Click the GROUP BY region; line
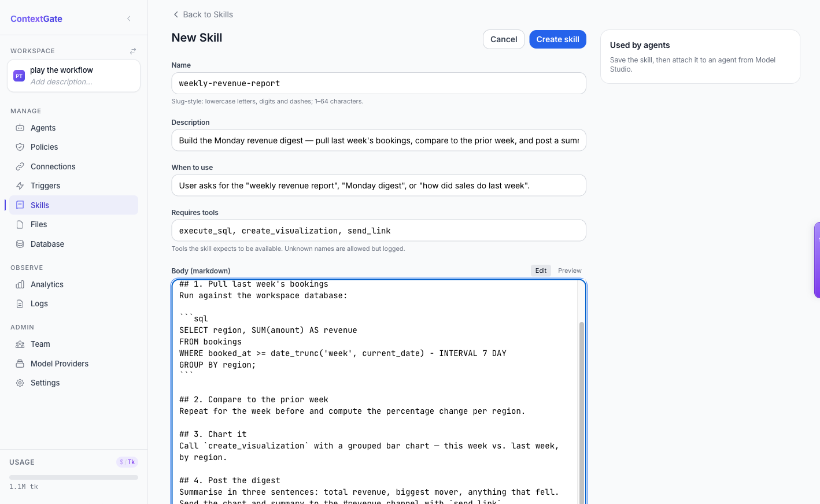820x504 pixels. 217,365
